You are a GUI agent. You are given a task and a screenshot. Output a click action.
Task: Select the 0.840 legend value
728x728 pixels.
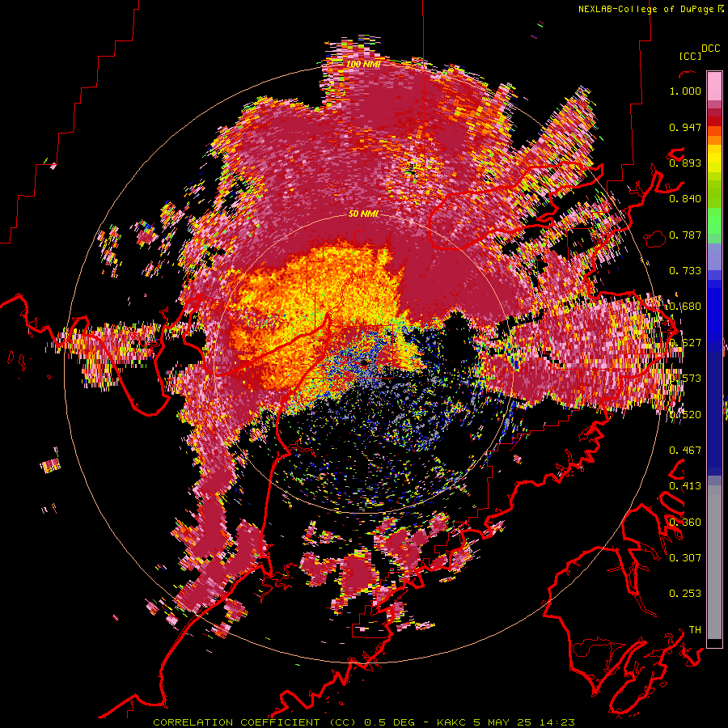(x=685, y=199)
